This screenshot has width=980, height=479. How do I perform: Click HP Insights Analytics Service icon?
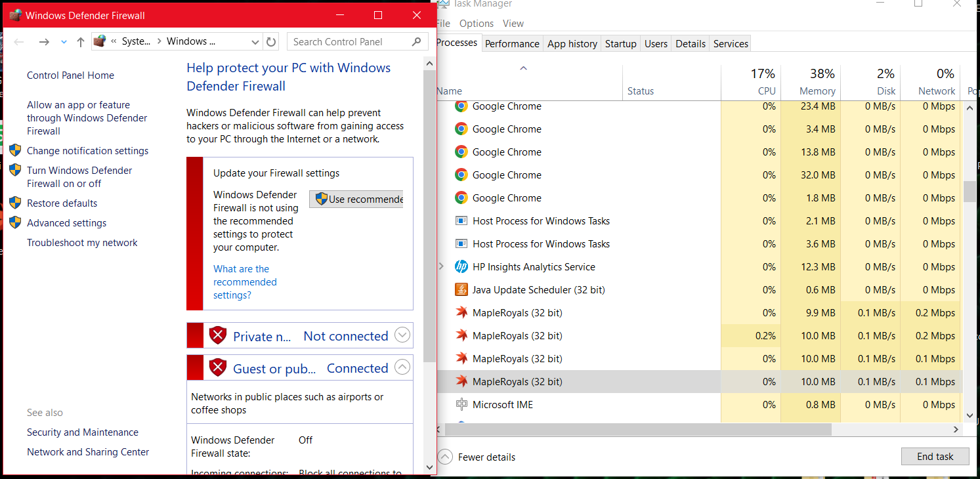click(461, 266)
